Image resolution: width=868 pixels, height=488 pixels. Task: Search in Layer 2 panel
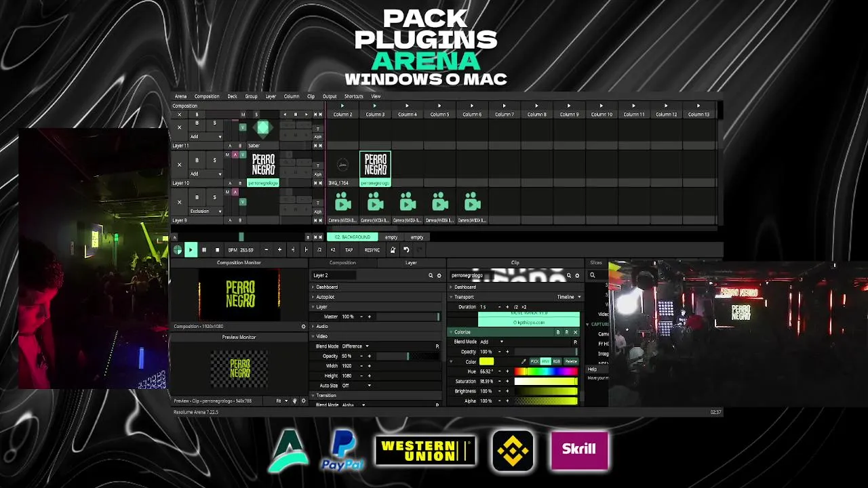[431, 276]
